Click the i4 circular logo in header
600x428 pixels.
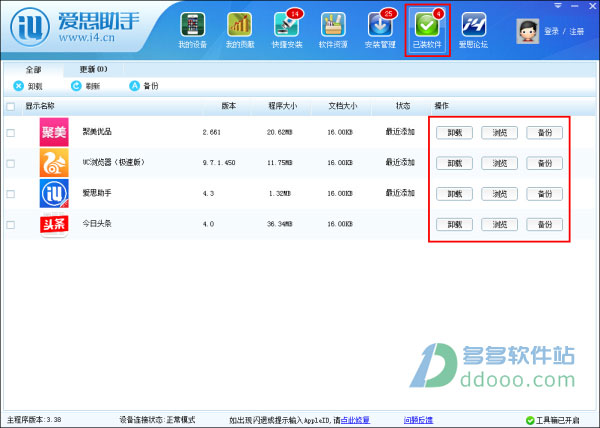tap(30, 27)
